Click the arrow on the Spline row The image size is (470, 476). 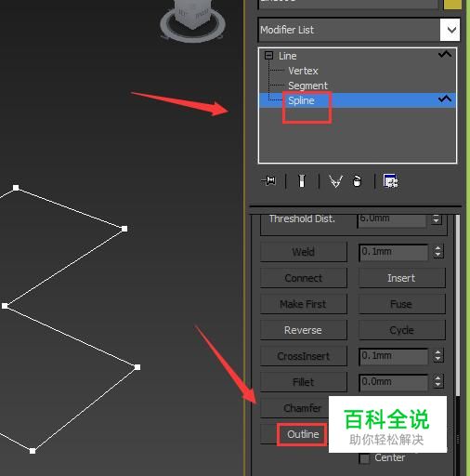pyautogui.click(x=445, y=99)
